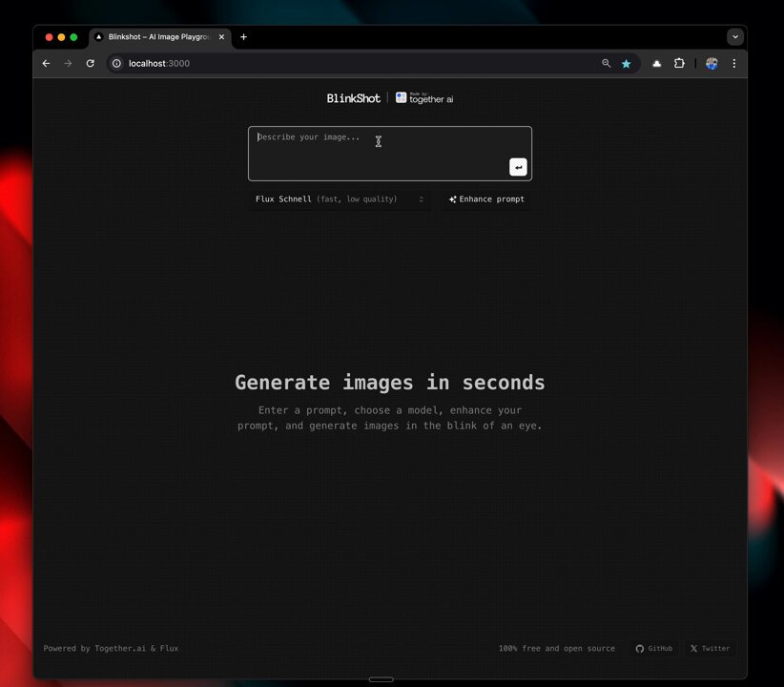Image resolution: width=784 pixels, height=687 pixels.
Task: Open the Chrome profile avatar
Action: tap(712, 64)
